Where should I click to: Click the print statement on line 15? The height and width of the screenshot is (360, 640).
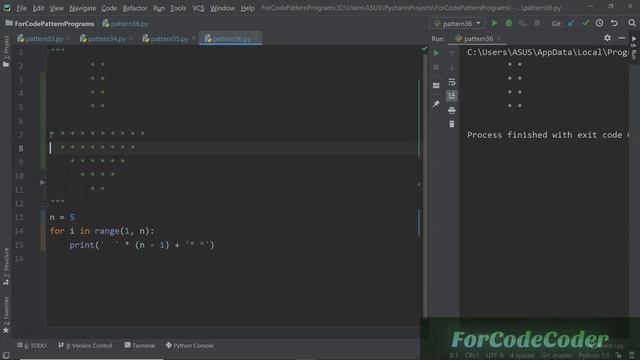point(142,245)
